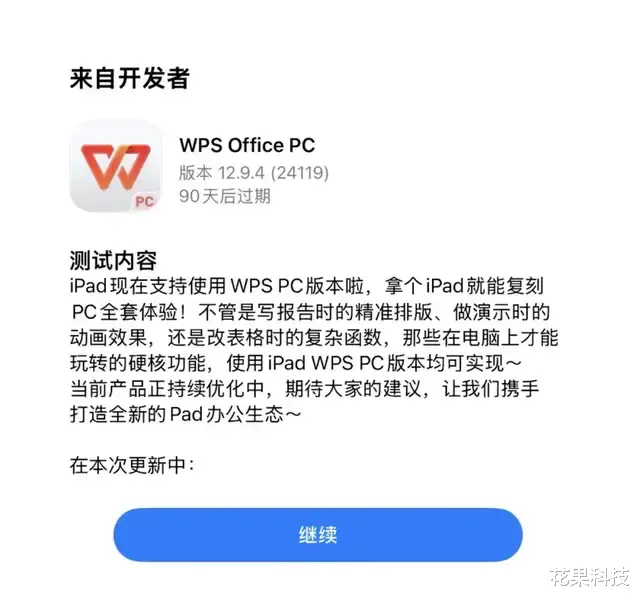Click the line starting 打造全新的Pad办公生态
Viewport: 640px width, 600px height.
tap(185, 415)
